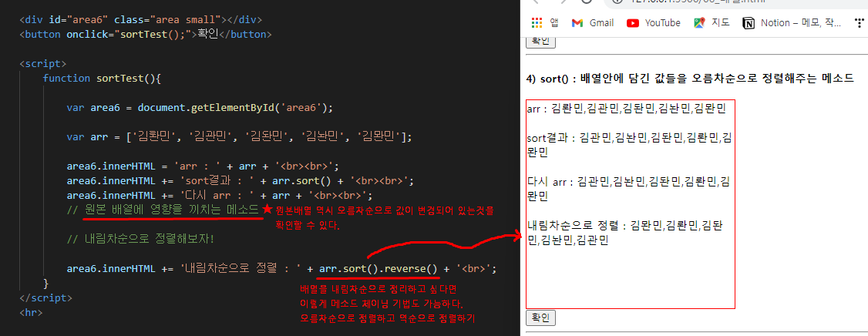Click the 'sort결과 :' output line

click(x=629, y=143)
